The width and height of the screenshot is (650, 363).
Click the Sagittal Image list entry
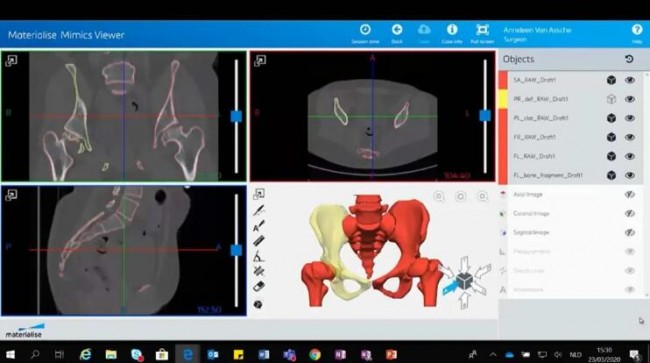point(531,232)
